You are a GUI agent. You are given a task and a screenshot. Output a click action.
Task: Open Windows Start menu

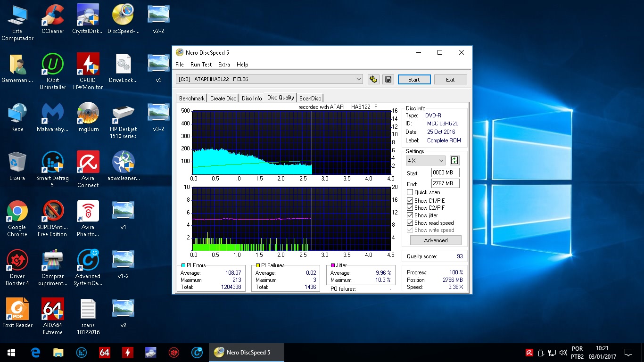pyautogui.click(x=11, y=352)
